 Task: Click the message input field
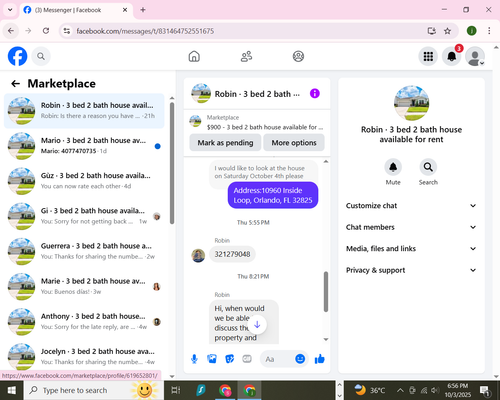(277, 359)
